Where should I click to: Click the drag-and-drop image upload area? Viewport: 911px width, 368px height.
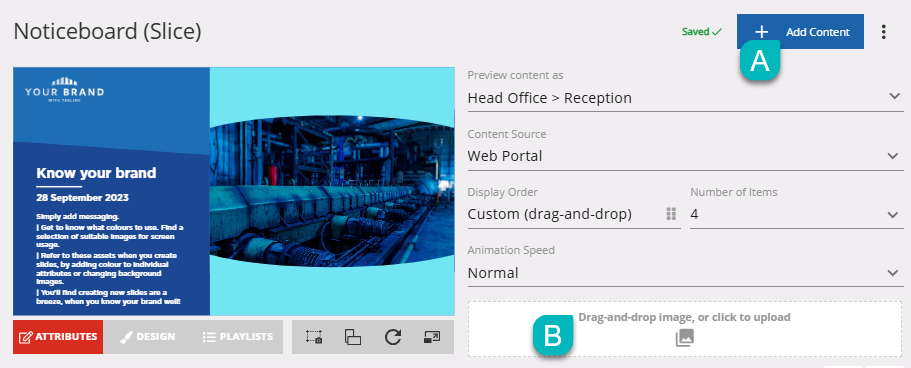point(686,328)
